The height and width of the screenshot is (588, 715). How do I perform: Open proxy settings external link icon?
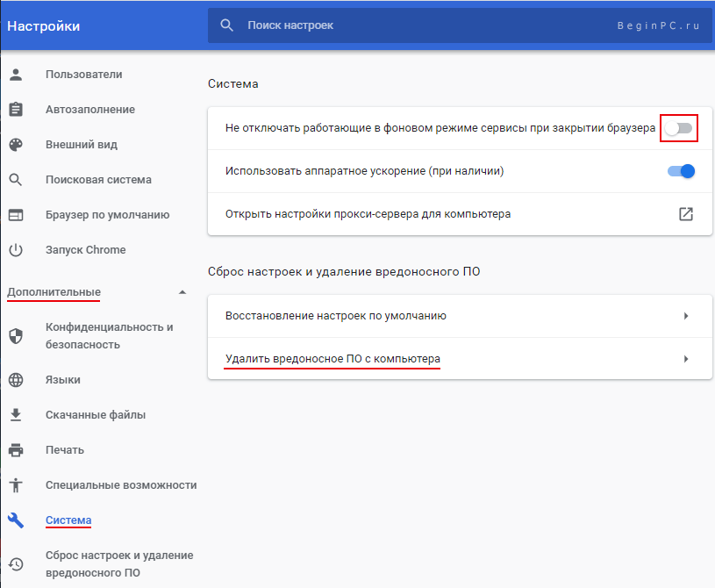pos(685,214)
